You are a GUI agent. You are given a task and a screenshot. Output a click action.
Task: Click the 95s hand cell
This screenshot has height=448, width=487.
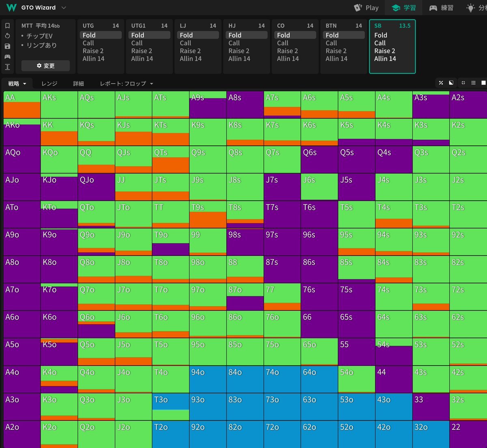(356, 242)
